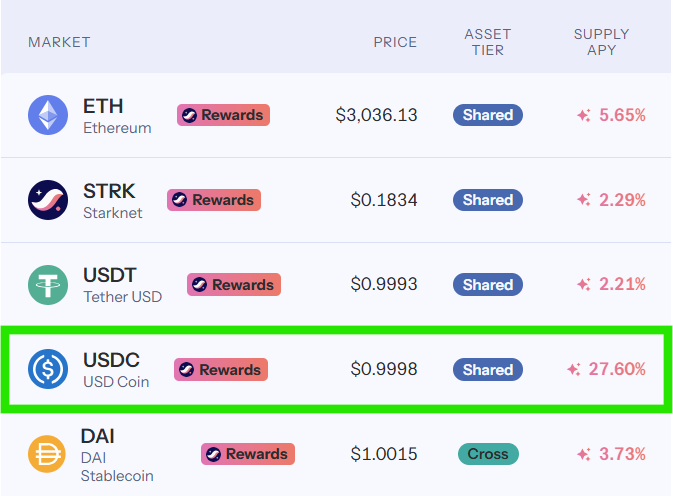Image resolution: width=673 pixels, height=496 pixels.
Task: Sort by the Price column header
Action: 395,42
